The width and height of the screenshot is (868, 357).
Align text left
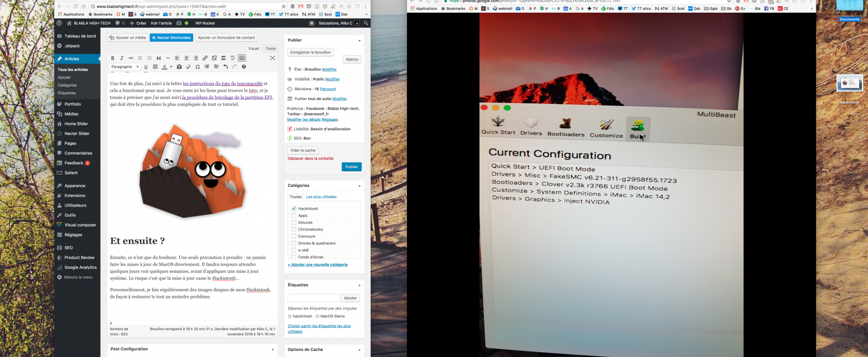point(177,58)
